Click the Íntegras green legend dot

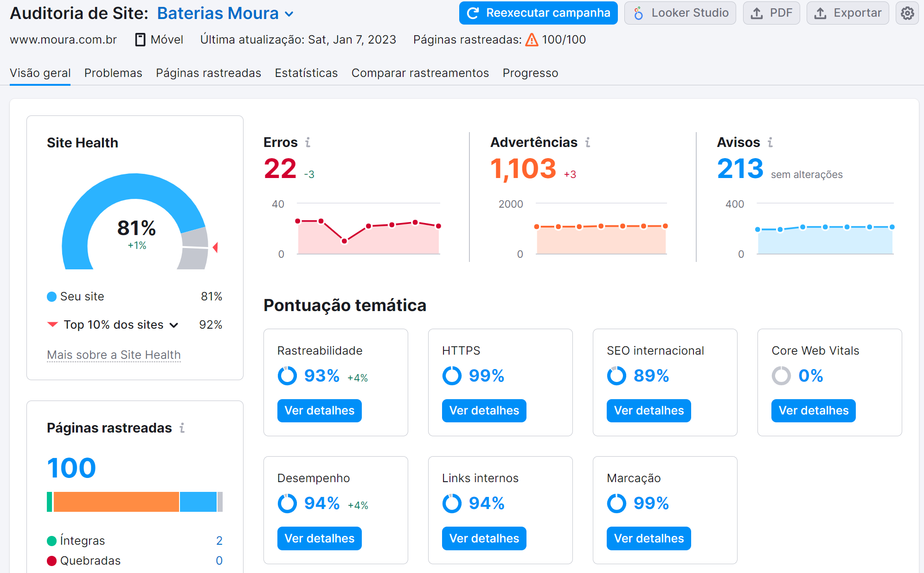click(51, 541)
